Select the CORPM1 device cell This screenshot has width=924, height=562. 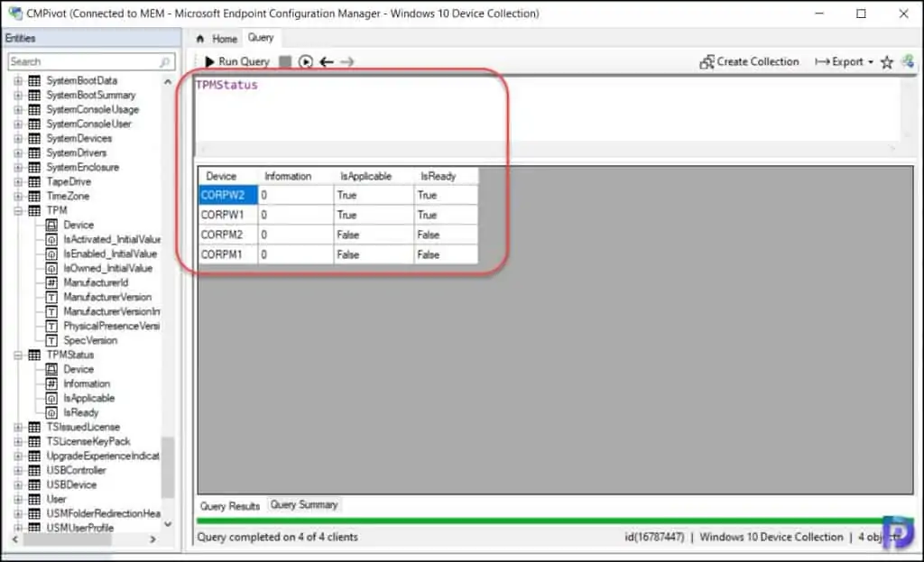228,254
